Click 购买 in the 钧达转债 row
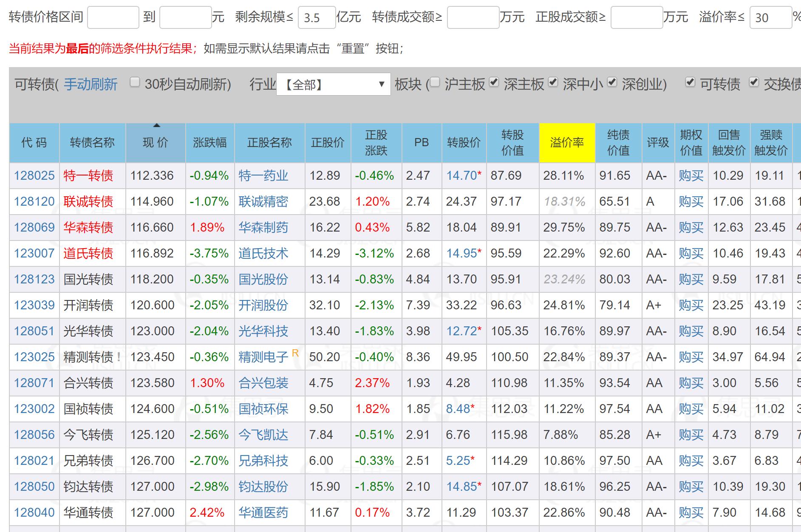 coord(691,487)
